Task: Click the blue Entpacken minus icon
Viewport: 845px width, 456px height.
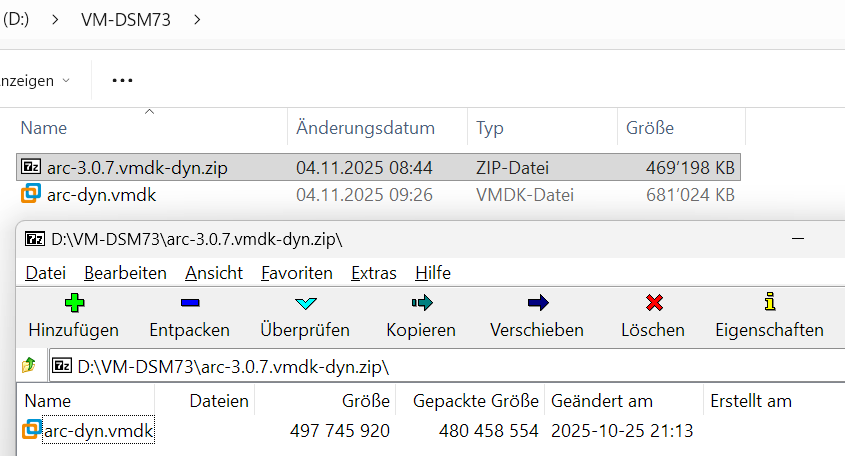Action: [190, 303]
